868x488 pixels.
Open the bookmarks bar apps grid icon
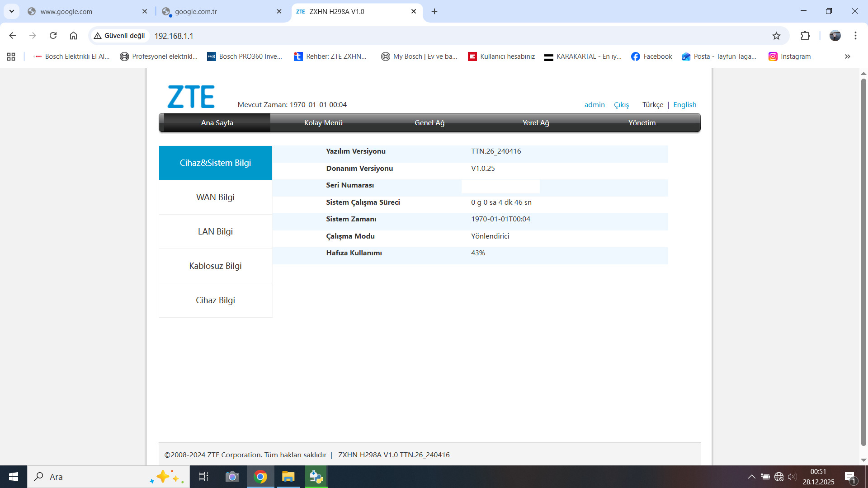tap(11, 56)
